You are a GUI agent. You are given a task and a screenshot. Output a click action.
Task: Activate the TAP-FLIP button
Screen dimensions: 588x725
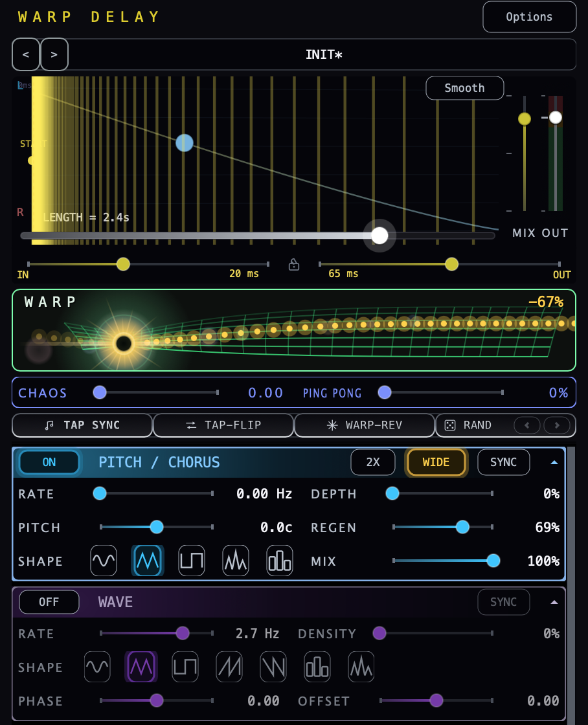point(223,425)
